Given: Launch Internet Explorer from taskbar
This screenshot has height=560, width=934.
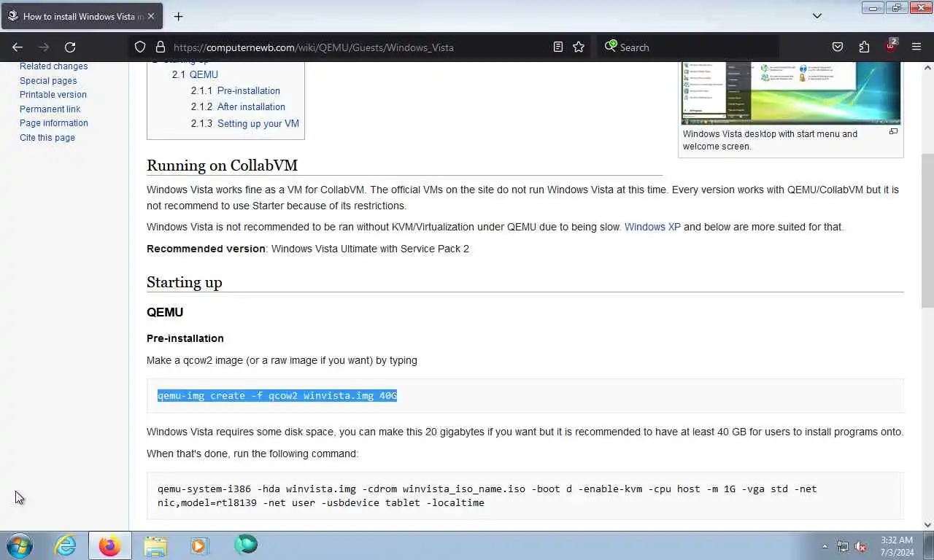Looking at the screenshot, I should [x=66, y=545].
